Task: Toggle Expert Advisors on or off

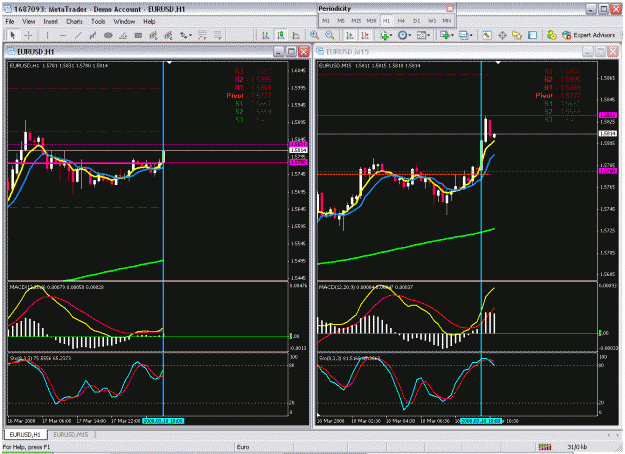Action: pos(589,35)
